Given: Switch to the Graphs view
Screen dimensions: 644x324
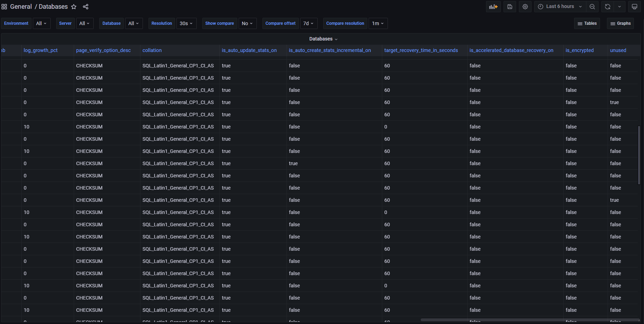Looking at the screenshot, I should [x=620, y=23].
